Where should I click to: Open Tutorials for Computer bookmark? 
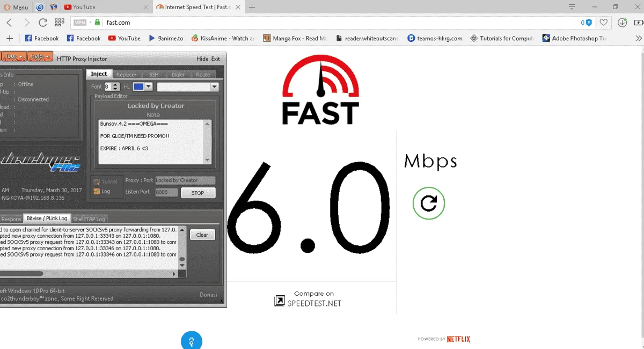tap(502, 38)
